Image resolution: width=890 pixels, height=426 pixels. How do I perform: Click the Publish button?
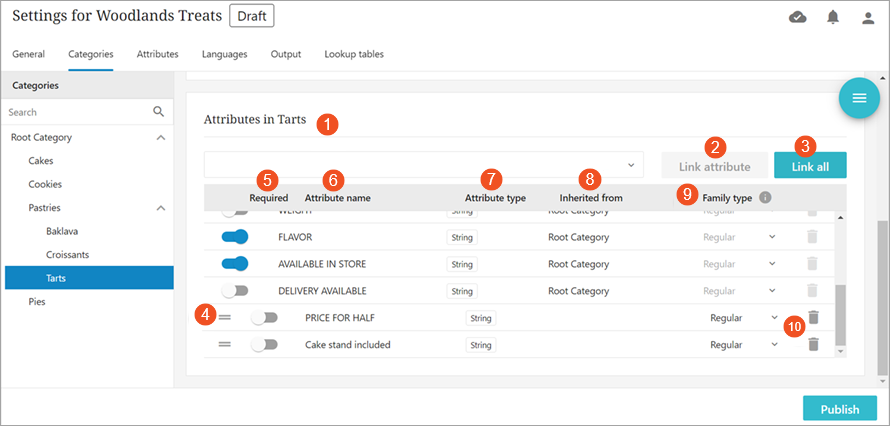pyautogui.click(x=839, y=409)
